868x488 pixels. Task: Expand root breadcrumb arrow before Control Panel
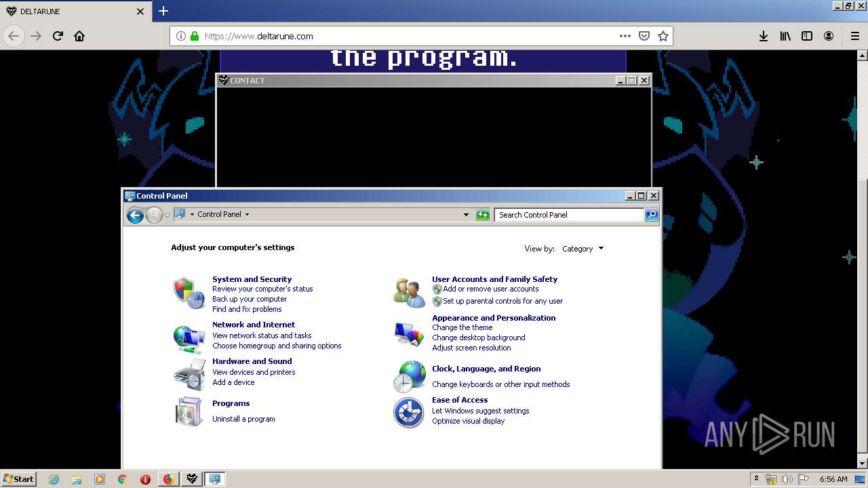(192, 214)
